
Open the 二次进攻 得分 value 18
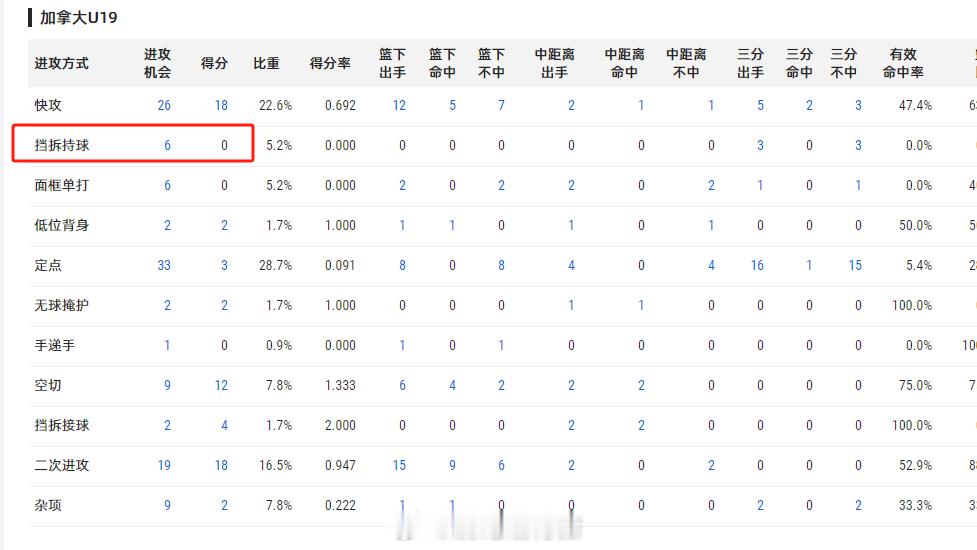pos(221,465)
